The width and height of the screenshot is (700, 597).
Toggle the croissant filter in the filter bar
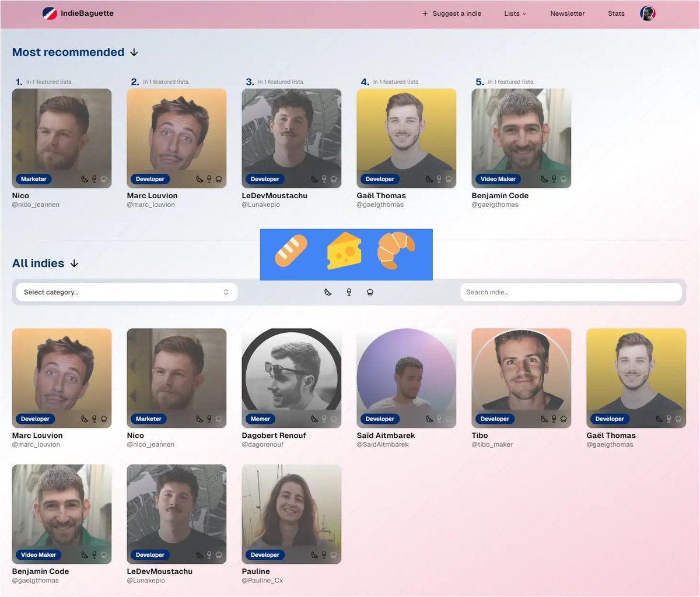(x=328, y=292)
